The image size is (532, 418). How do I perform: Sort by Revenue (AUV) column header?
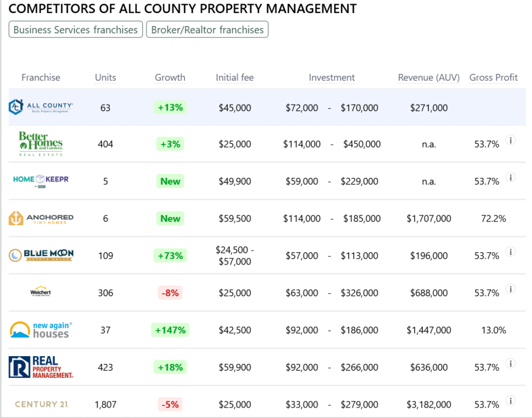coord(429,77)
